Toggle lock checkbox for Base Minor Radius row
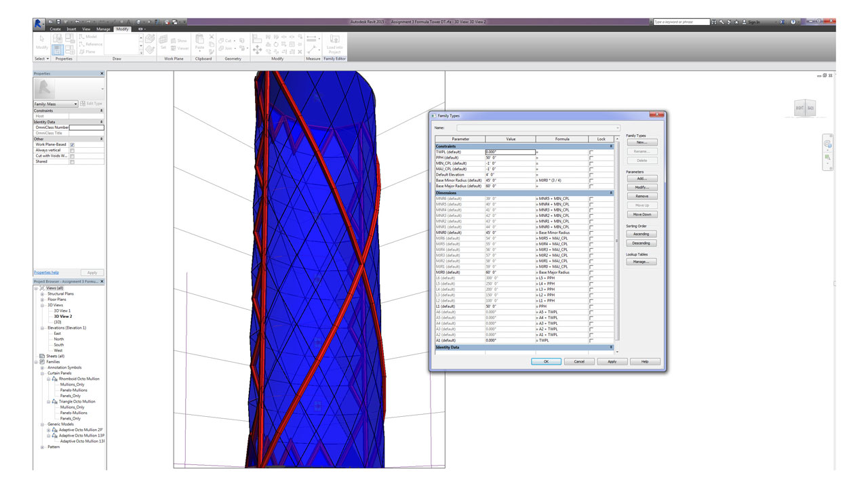 coord(591,180)
